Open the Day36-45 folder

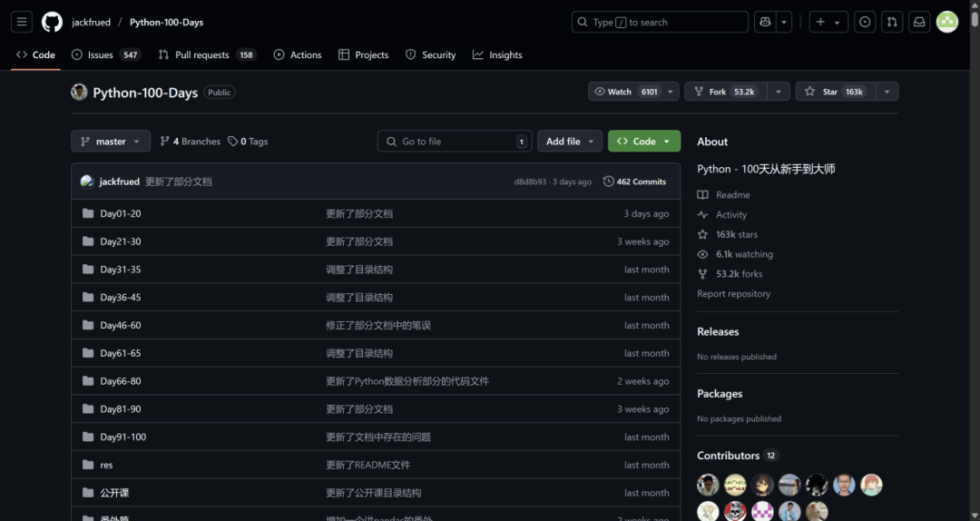click(x=121, y=297)
